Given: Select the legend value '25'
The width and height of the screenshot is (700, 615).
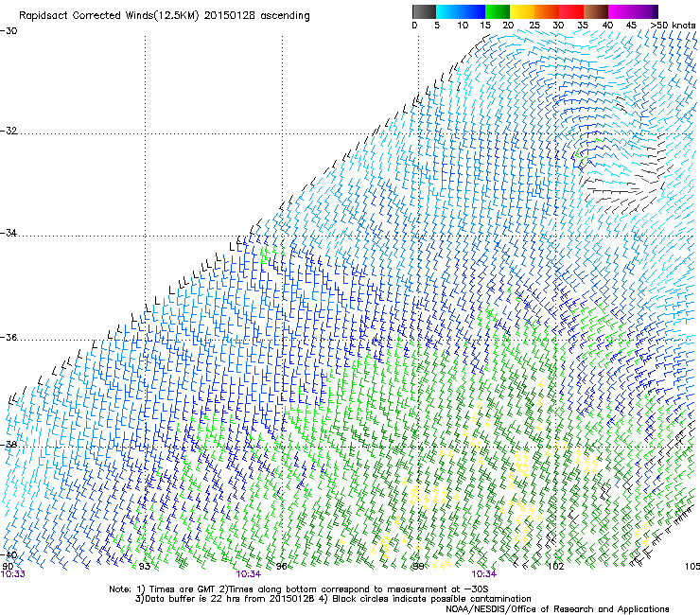Looking at the screenshot, I should click(x=534, y=26).
